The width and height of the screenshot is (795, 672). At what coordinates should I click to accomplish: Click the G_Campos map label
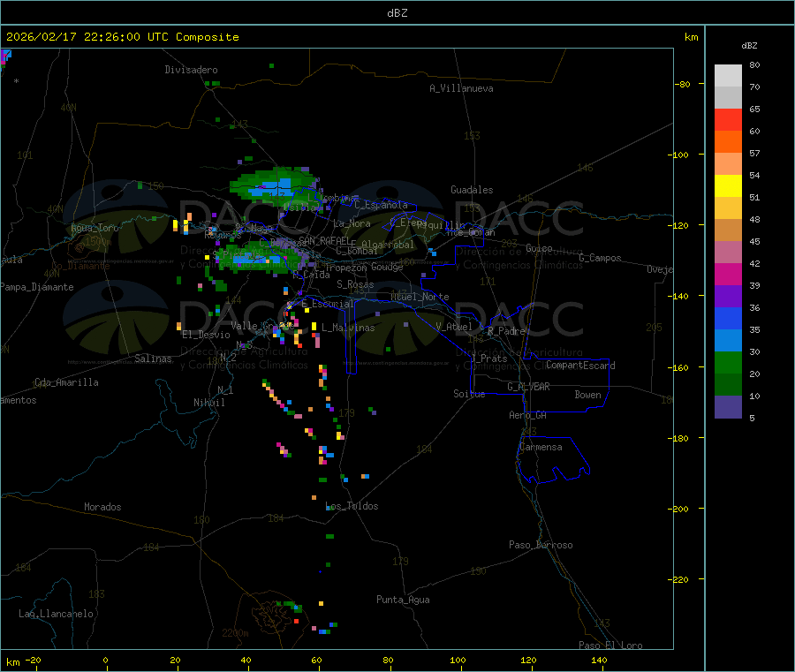(x=601, y=258)
